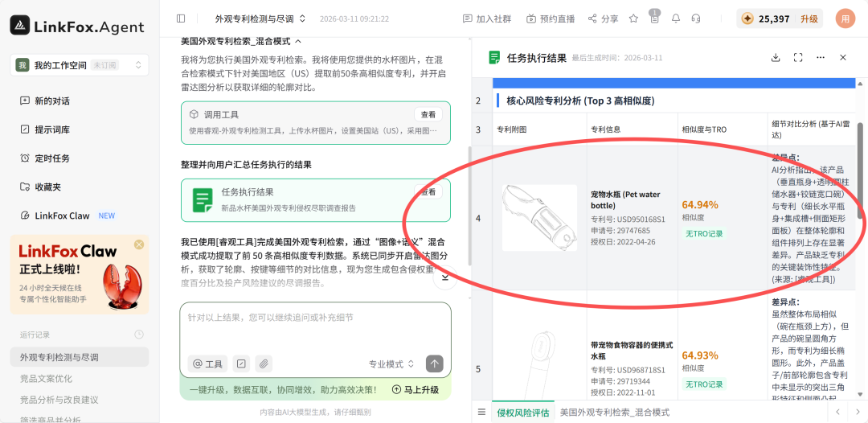Click 马上升级 in the green banner
The height and width of the screenshot is (423, 868).
tap(416, 389)
